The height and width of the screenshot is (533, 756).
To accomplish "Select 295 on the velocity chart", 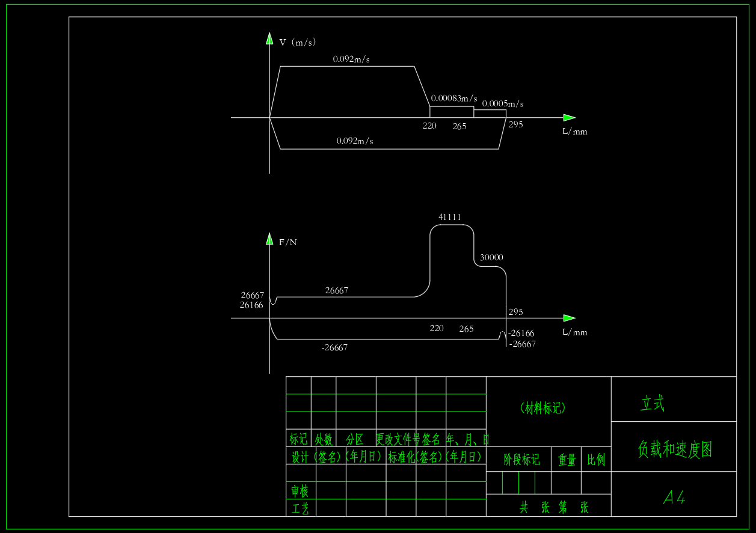I will point(515,124).
